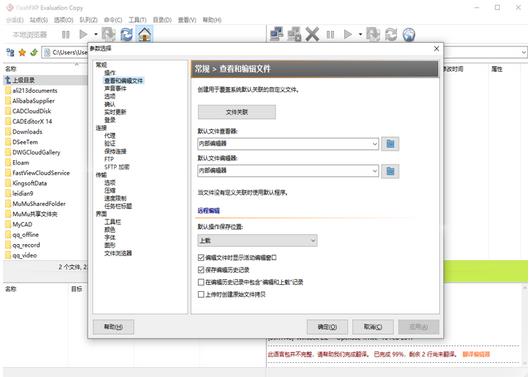Image resolution: width=530 pixels, height=377 pixels.
Task: Click browse icon beside 默认文件查看器 combo box
Action: (x=390, y=144)
